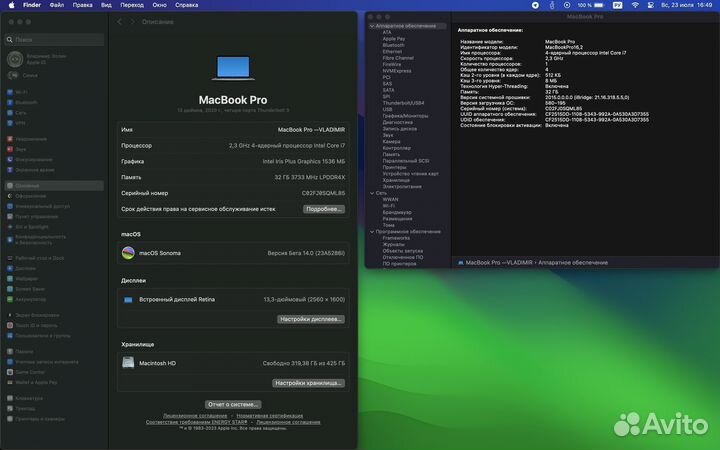
Task: Go forward using the Settings forward chevron
Action: [x=133, y=22]
